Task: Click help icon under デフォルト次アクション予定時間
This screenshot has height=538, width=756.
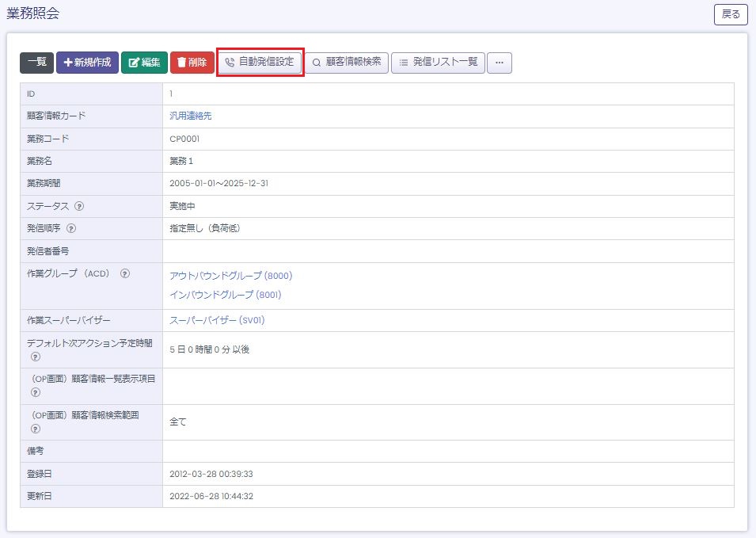Action: coord(36,357)
